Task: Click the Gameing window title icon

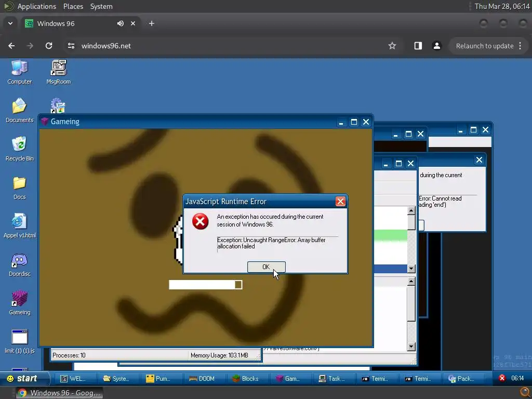Action: 45,122
